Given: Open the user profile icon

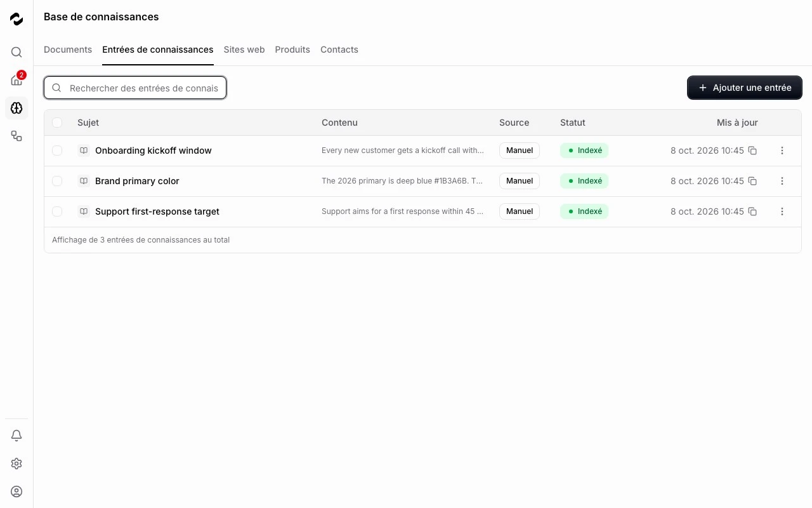Looking at the screenshot, I should (16, 491).
